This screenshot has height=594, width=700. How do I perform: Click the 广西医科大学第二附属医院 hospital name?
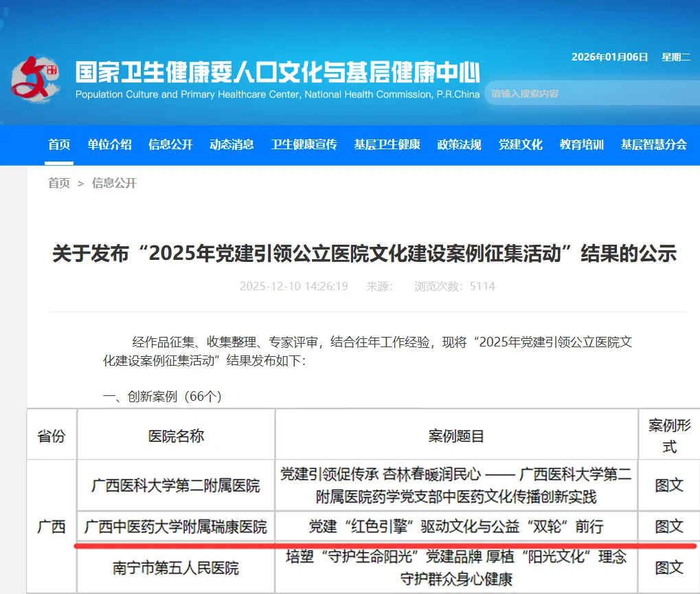click(x=175, y=485)
